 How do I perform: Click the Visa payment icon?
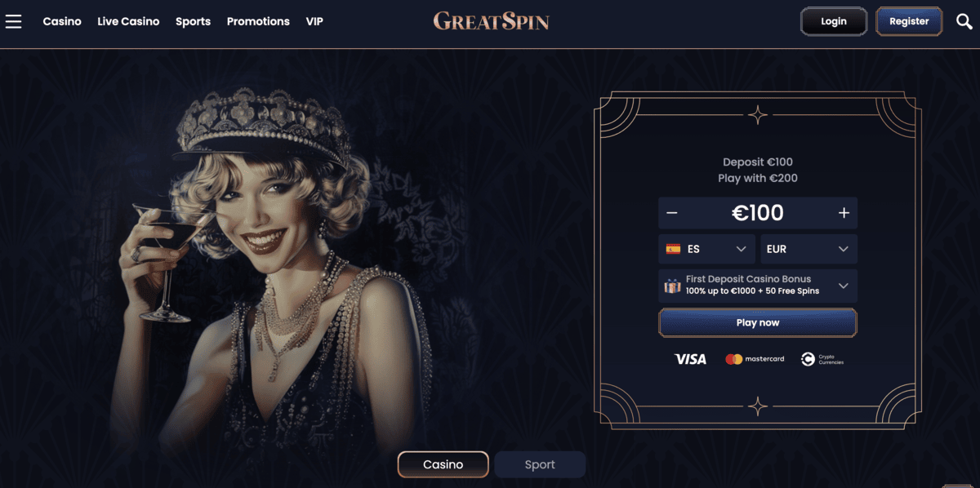[x=690, y=359]
